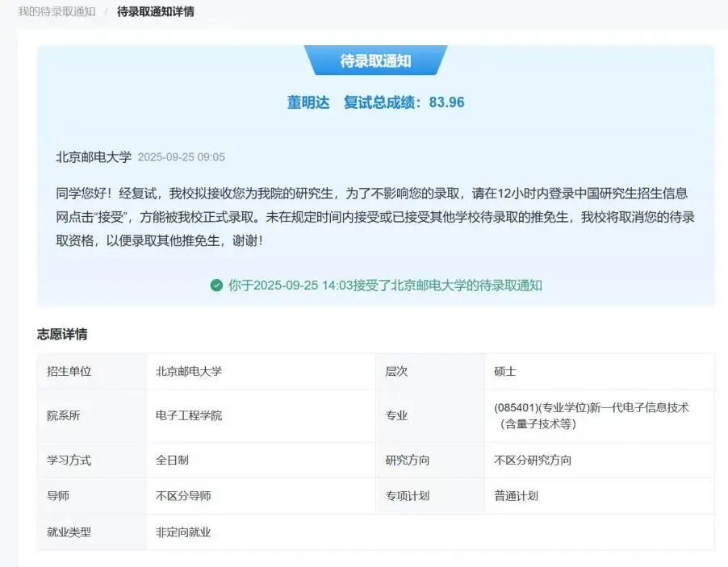This screenshot has height=567, width=728.
Task: Click 北京邮电大学 in the 招生单位 row
Action: [x=188, y=372]
